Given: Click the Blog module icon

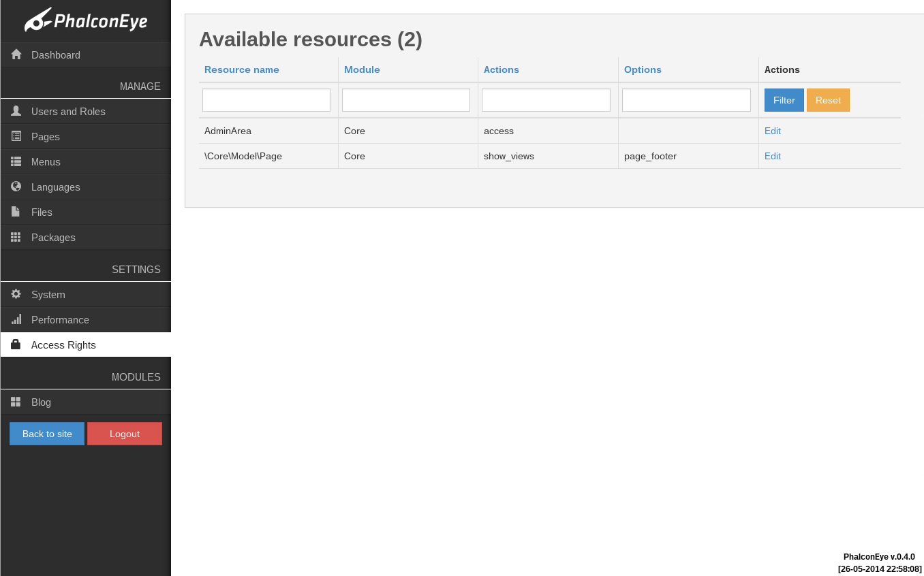Looking at the screenshot, I should [16, 402].
